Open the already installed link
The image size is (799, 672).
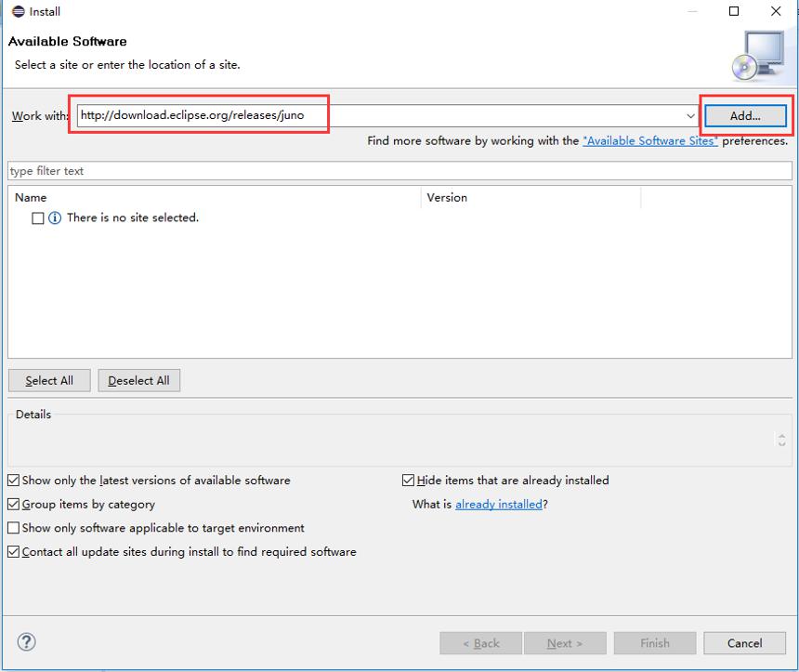498,505
